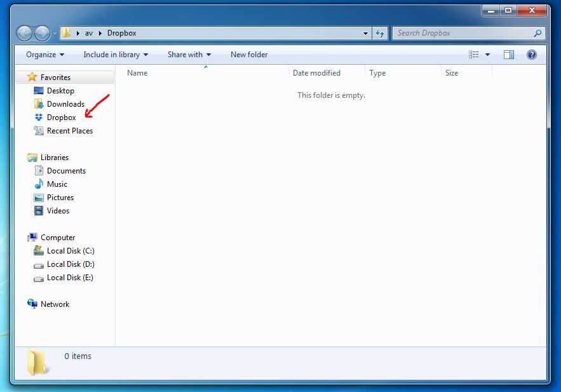Click the Change your view icon
This screenshot has width=561, height=392.
(x=474, y=55)
